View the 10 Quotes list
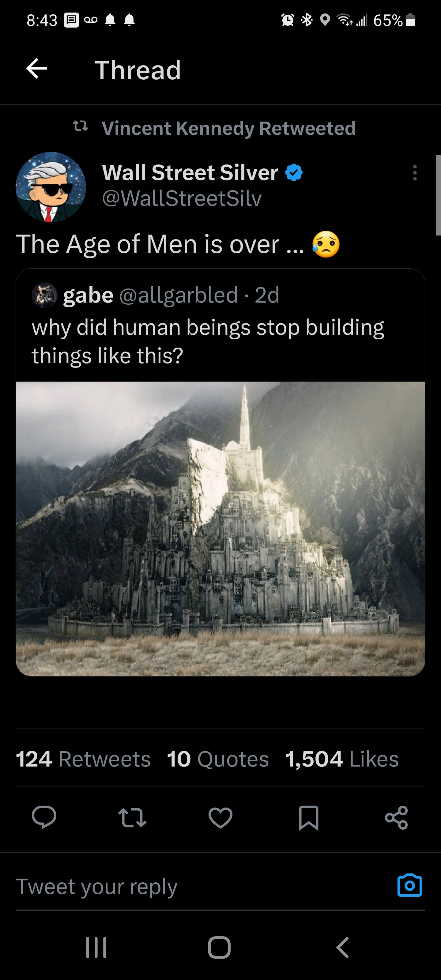Screen dimensions: 441x980 (218, 759)
